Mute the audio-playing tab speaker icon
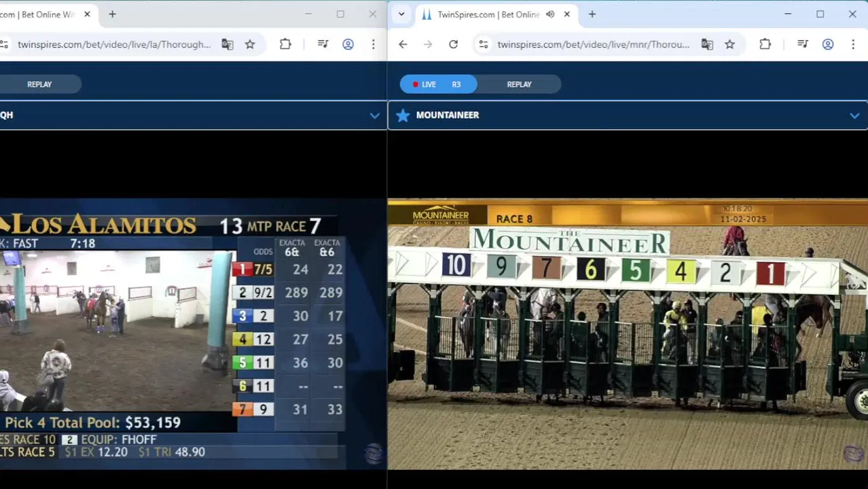The width and height of the screenshot is (868, 489). point(550,14)
